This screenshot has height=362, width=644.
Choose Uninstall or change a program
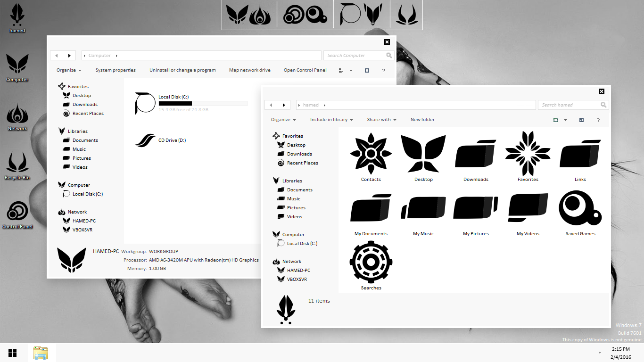(182, 70)
